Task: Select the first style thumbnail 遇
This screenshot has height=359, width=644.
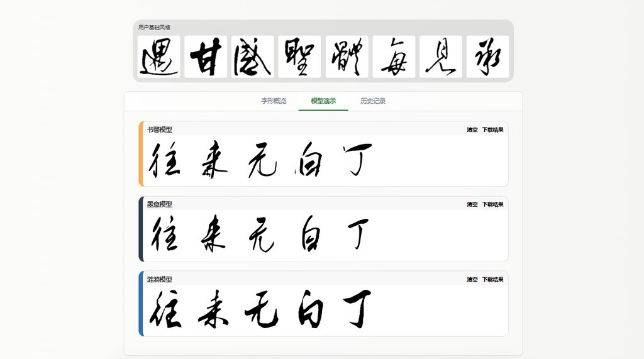Action: [158, 57]
